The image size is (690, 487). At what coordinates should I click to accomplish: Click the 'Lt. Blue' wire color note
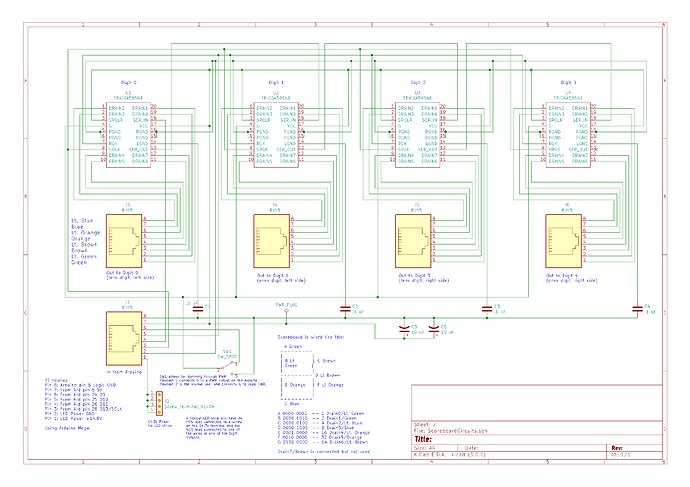click(x=82, y=220)
